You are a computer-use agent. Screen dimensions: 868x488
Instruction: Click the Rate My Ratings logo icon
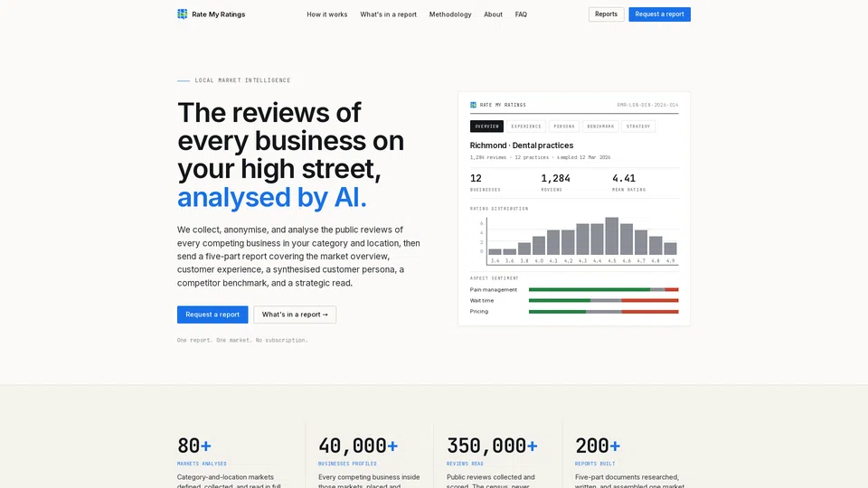(x=182, y=14)
